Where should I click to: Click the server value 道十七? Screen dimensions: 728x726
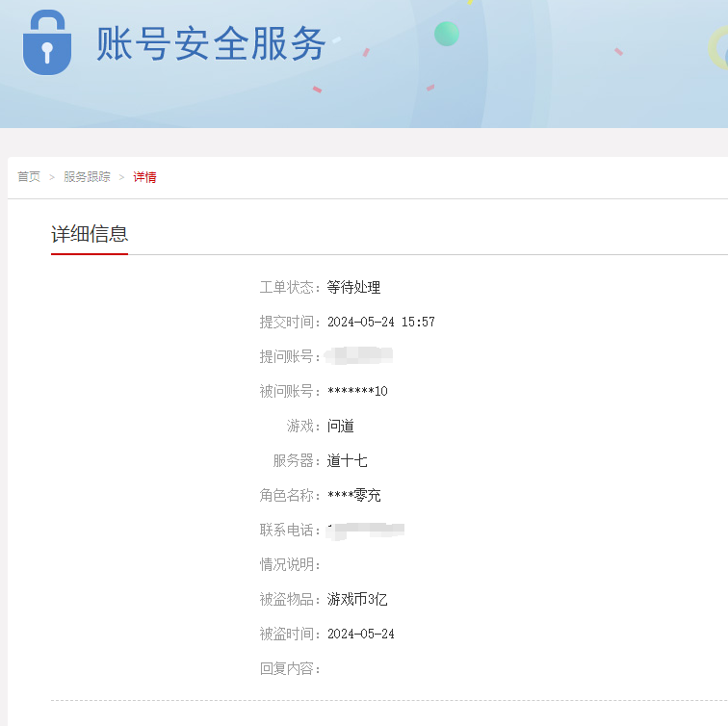pos(347,460)
